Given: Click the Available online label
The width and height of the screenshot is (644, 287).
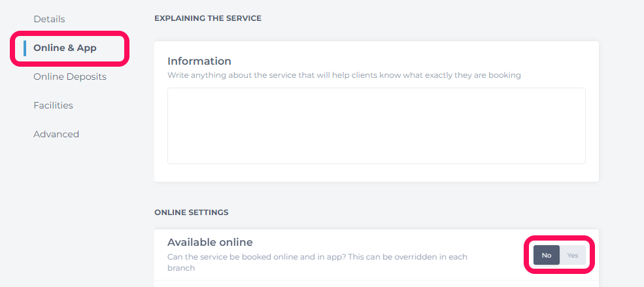Looking at the screenshot, I should pyautogui.click(x=210, y=243).
